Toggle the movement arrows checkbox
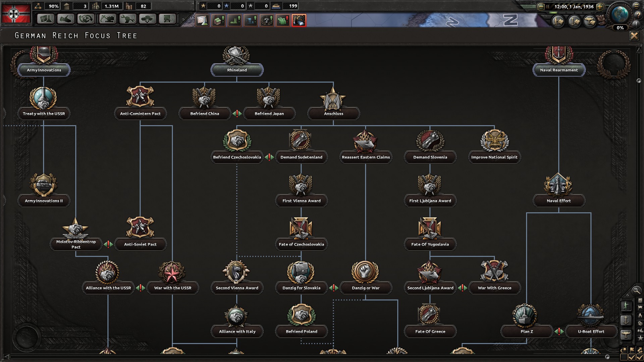644x362 pixels. tap(640, 357)
